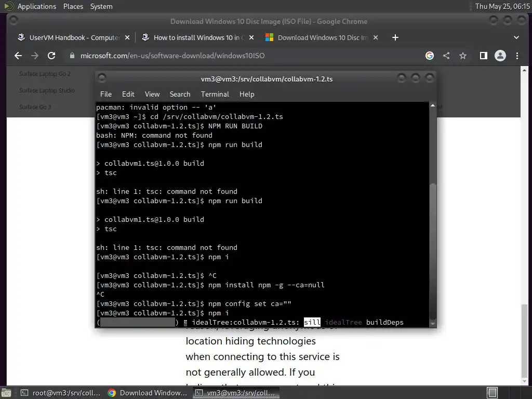Click the Google icon in address bar
The width and height of the screenshot is (532, 399).
430,56
